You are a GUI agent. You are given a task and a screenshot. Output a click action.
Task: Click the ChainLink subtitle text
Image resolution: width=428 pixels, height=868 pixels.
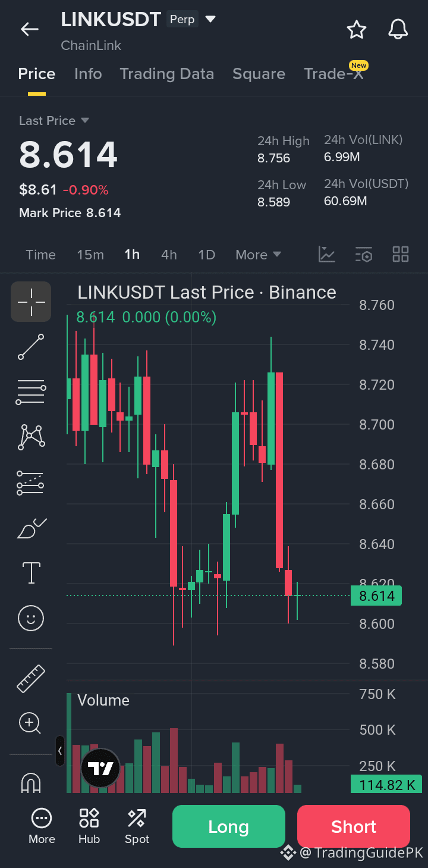(91, 45)
